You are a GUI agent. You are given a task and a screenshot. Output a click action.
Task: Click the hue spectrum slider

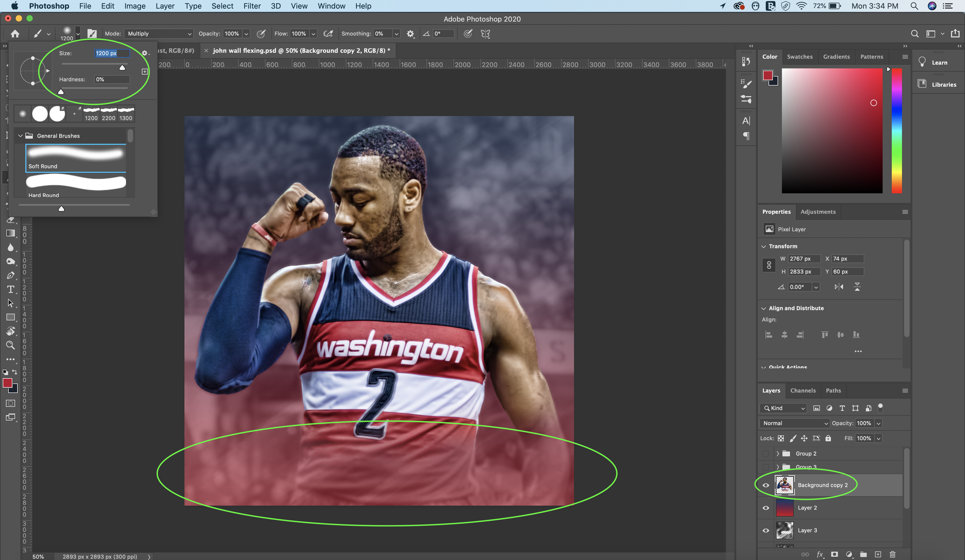tap(896, 131)
